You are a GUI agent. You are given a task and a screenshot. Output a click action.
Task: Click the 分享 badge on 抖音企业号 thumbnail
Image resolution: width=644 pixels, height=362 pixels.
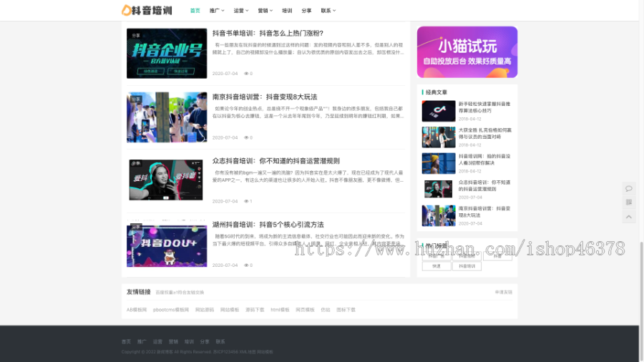136,35
